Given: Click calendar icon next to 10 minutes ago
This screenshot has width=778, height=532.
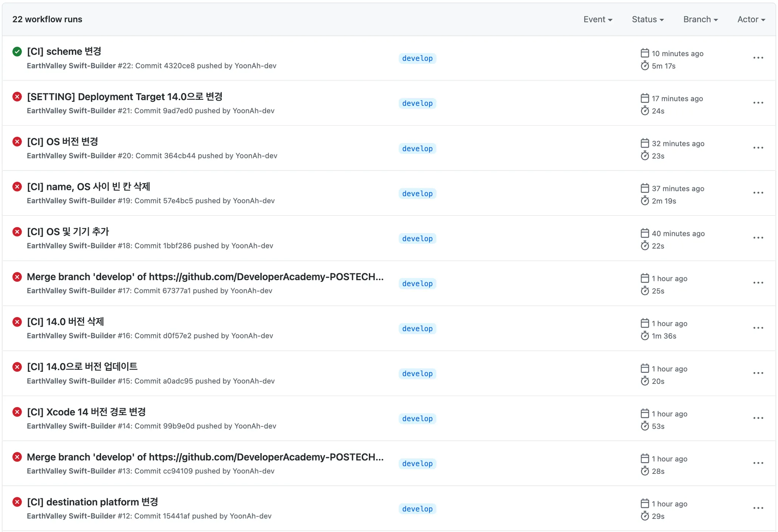Looking at the screenshot, I should point(645,53).
